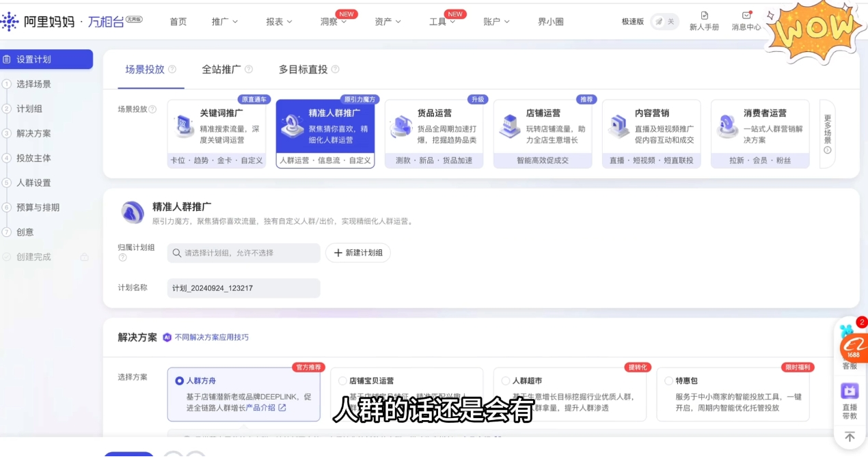Click the 店铺运营 scene icon
The image size is (868, 472).
coord(510,126)
